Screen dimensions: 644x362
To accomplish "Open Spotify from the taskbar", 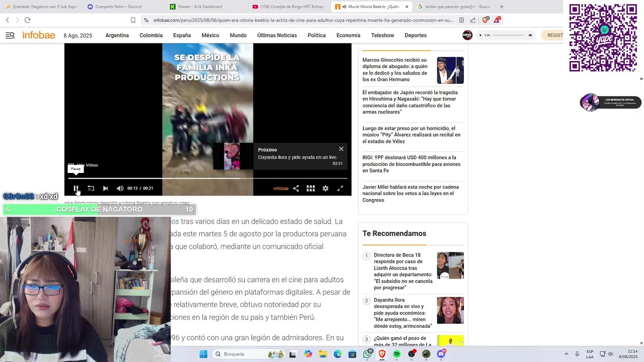I will point(397,354).
